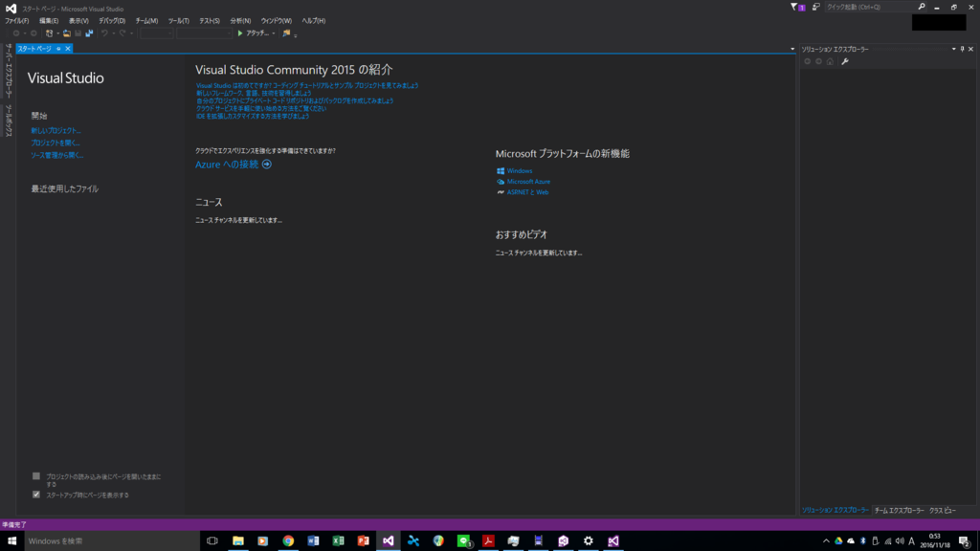Screen dimensions: 980x551
Task: Open the ウィンドウ(W) menu
Action: pyautogui.click(x=277, y=21)
